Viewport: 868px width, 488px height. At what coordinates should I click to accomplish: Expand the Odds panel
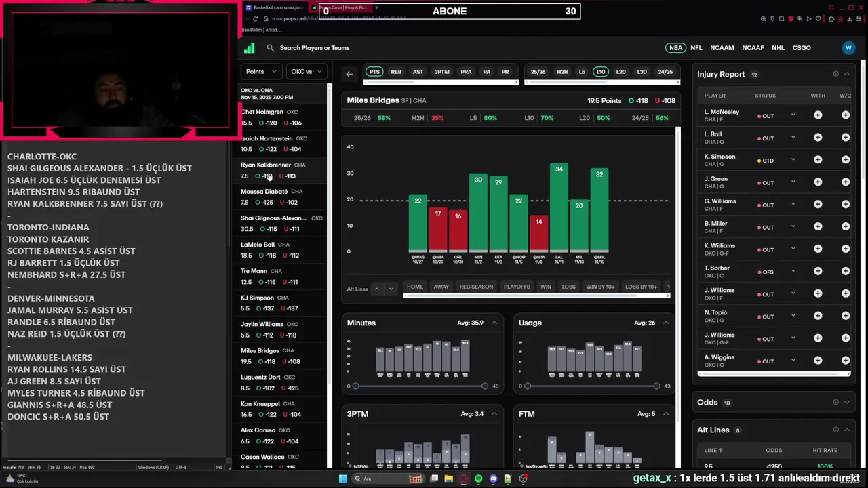point(846,402)
